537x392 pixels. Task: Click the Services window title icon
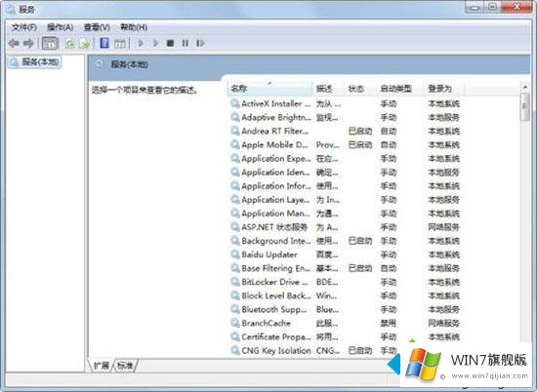11,9
